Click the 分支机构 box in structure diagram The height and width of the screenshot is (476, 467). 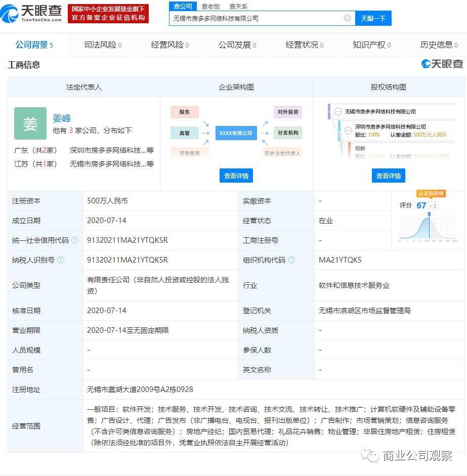coord(287,133)
